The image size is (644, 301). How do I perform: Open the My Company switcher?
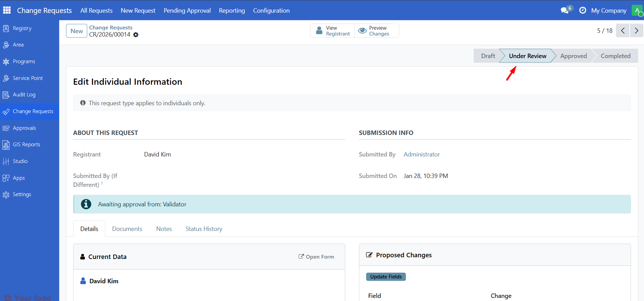(608, 11)
